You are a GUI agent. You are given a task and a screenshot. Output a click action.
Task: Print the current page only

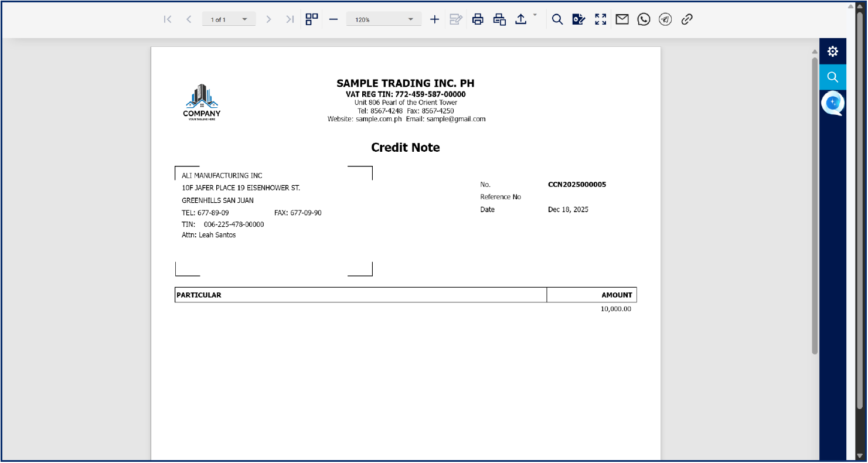click(x=499, y=19)
